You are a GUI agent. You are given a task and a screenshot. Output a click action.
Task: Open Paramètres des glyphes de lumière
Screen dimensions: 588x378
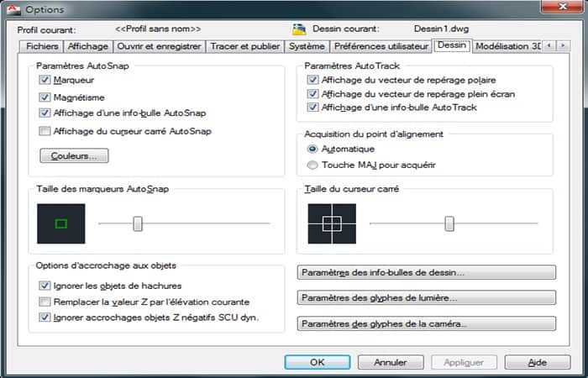427,298
